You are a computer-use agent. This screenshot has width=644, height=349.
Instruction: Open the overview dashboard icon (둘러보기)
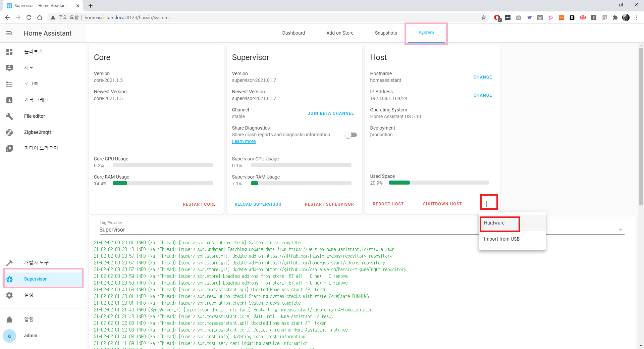pos(9,52)
